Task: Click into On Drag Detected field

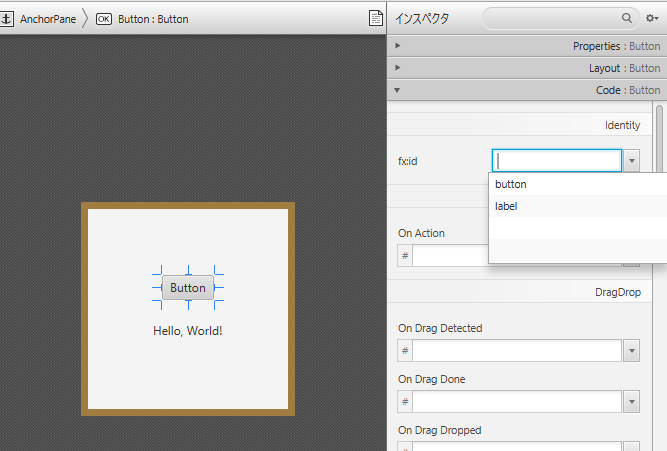Action: click(x=517, y=351)
